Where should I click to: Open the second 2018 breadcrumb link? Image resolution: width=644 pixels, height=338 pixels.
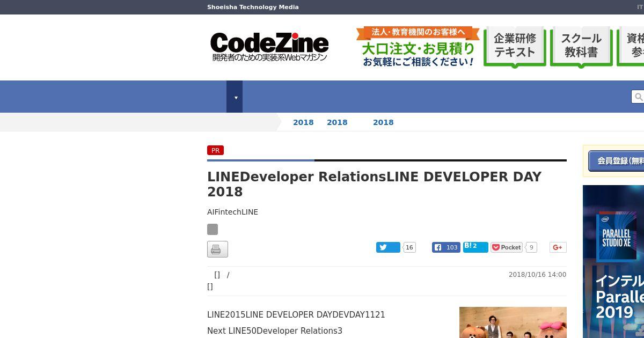(x=337, y=122)
